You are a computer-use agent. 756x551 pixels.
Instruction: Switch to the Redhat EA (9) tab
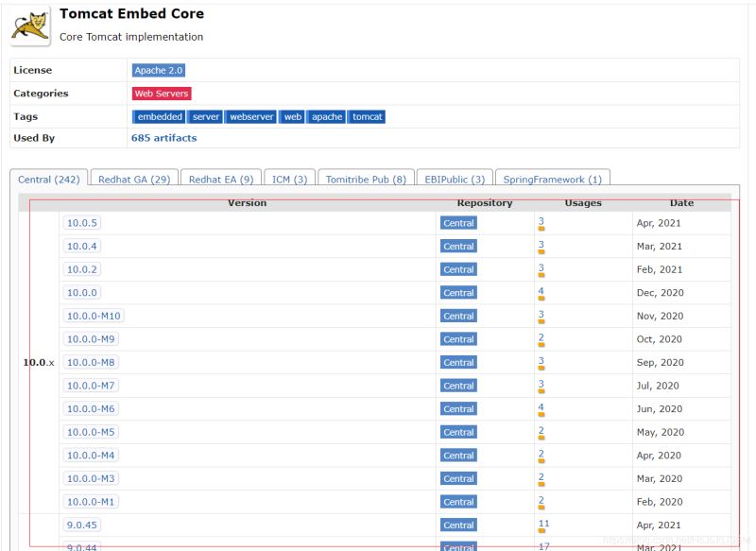click(221, 180)
